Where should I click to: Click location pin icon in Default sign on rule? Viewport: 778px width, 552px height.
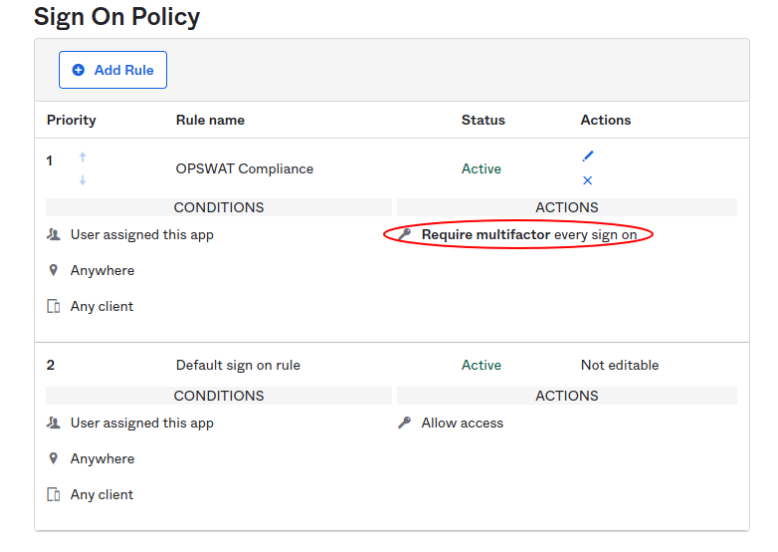coord(54,459)
